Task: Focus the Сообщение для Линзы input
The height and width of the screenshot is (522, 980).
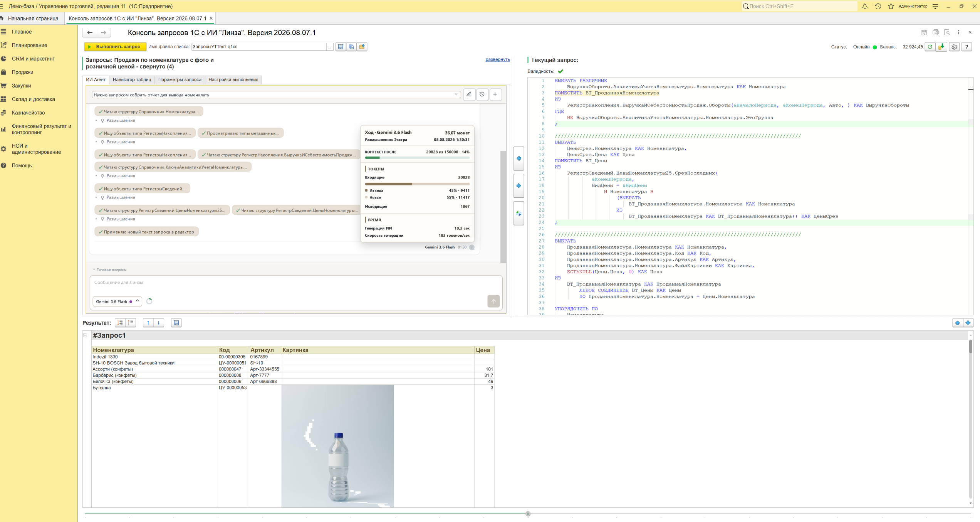Action: pos(296,283)
